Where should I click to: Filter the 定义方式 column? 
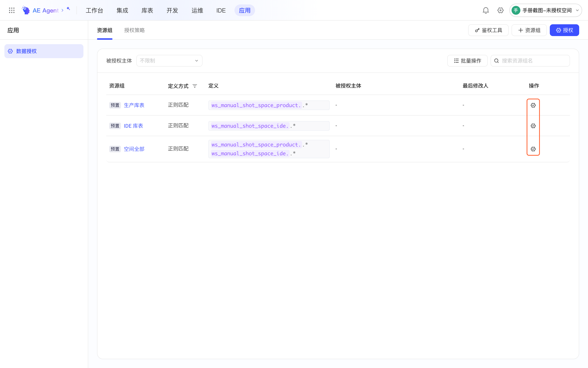[195, 86]
